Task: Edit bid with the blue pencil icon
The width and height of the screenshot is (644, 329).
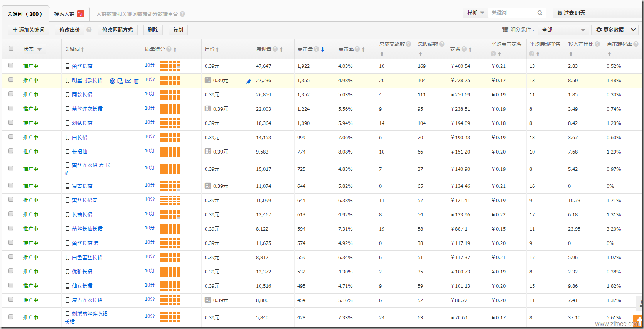Action: point(248,81)
